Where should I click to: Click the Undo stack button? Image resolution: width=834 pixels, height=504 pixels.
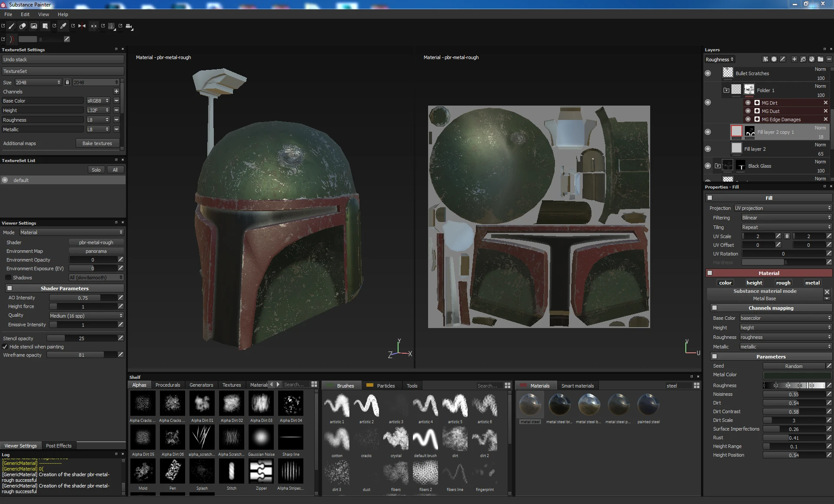(63, 60)
